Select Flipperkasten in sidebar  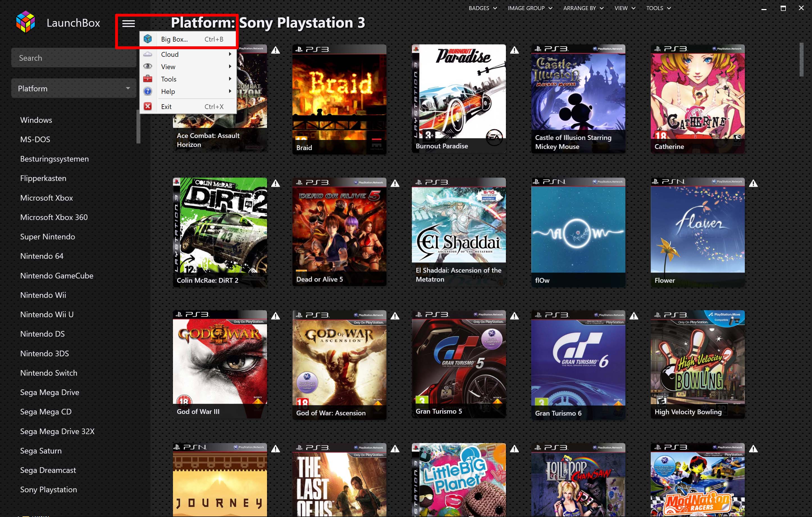[x=43, y=178]
